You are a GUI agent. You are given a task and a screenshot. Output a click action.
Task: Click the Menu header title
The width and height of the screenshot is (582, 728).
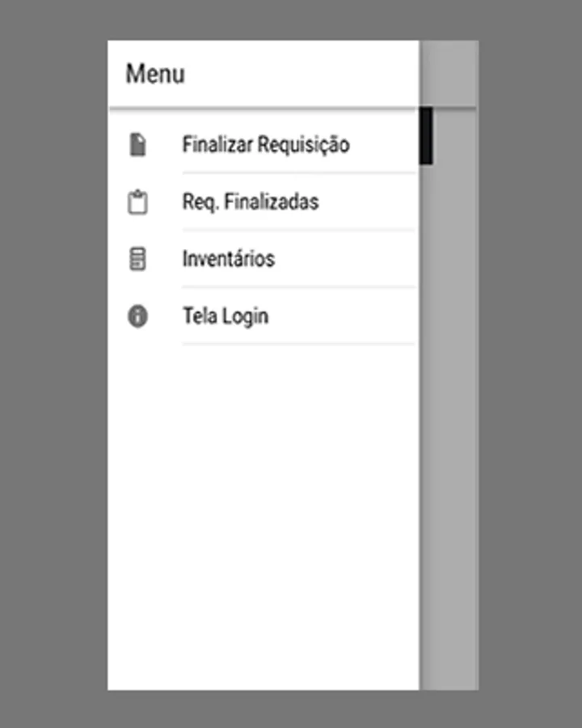[155, 74]
